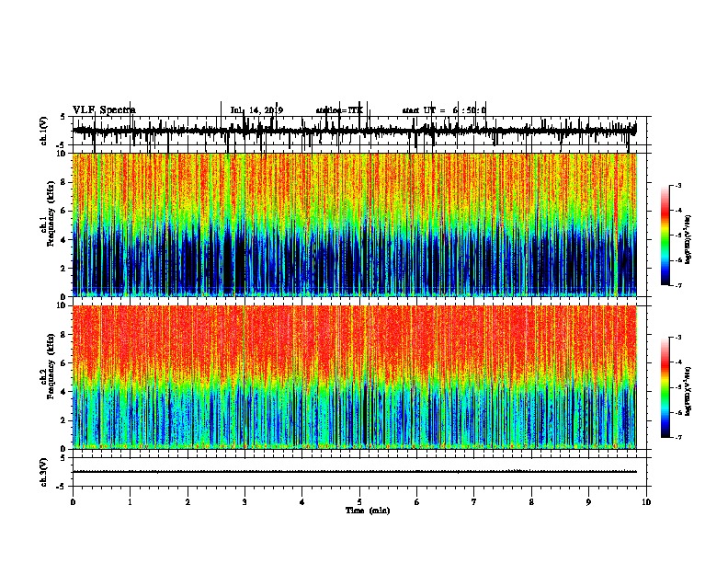Screen dimensions: 728x563
Task: Click the "-3" label on ch.2 colorbar
Action: (x=677, y=338)
